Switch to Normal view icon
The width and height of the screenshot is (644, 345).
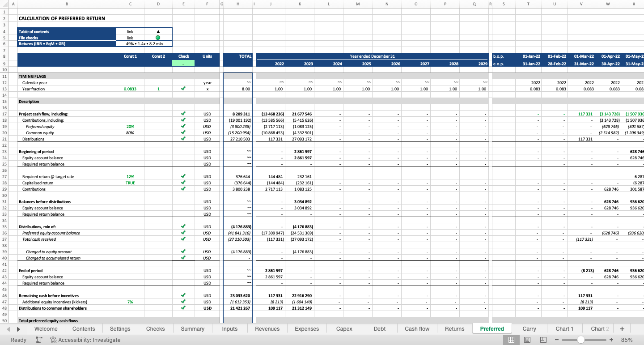click(511, 340)
